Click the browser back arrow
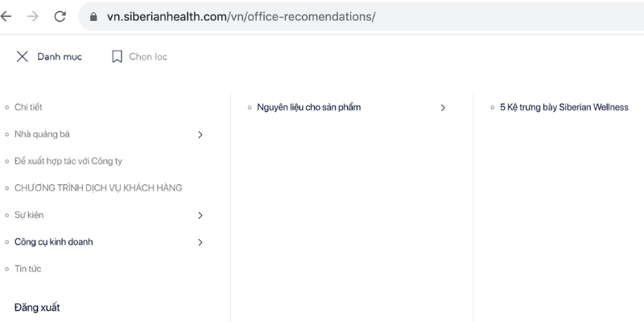644x322 pixels. click(7, 17)
